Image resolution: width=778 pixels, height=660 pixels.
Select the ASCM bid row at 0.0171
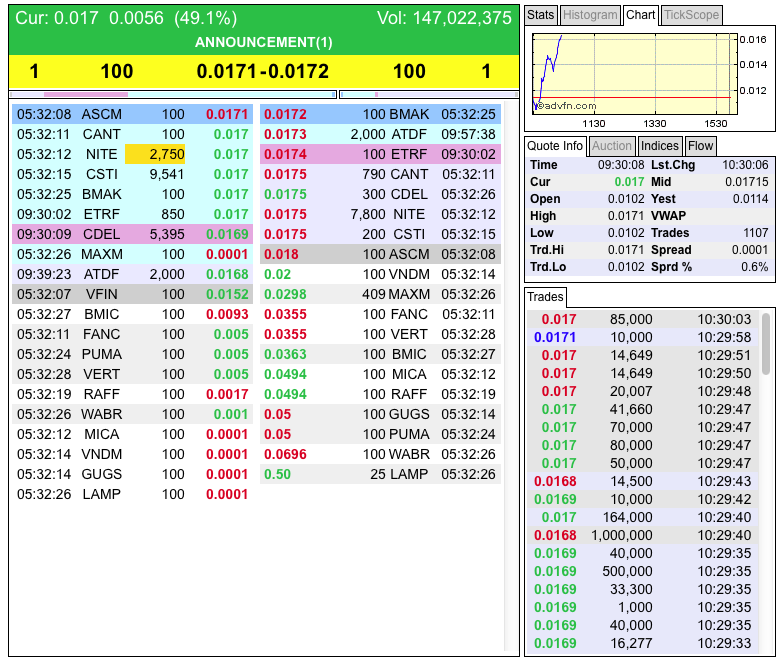point(132,114)
